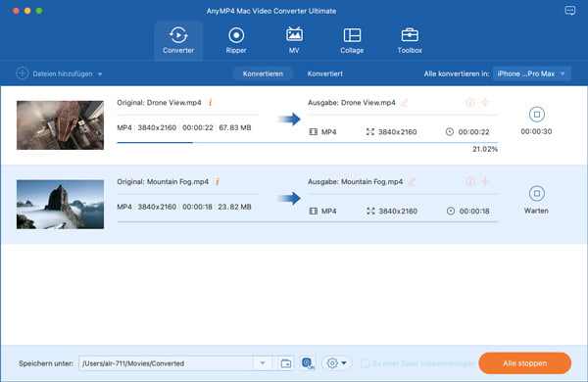The height and width of the screenshot is (382, 588).
Task: Open the iPhone Pro Max format dropdown
Action: 532,73
